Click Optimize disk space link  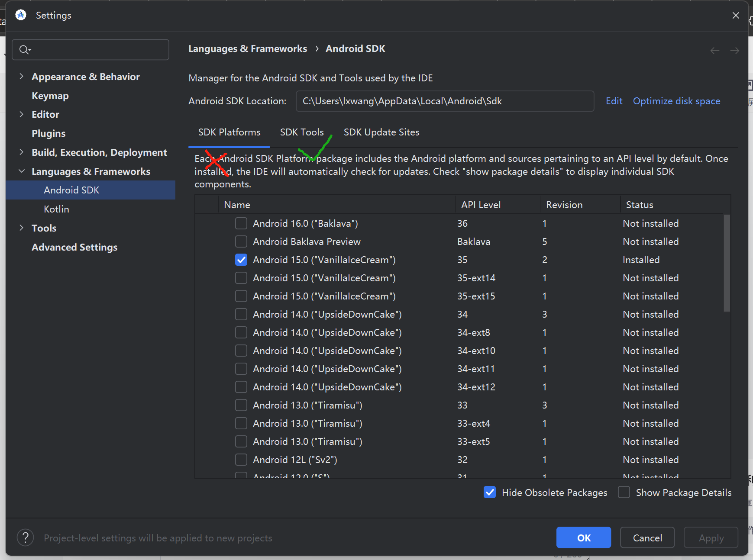pos(676,101)
